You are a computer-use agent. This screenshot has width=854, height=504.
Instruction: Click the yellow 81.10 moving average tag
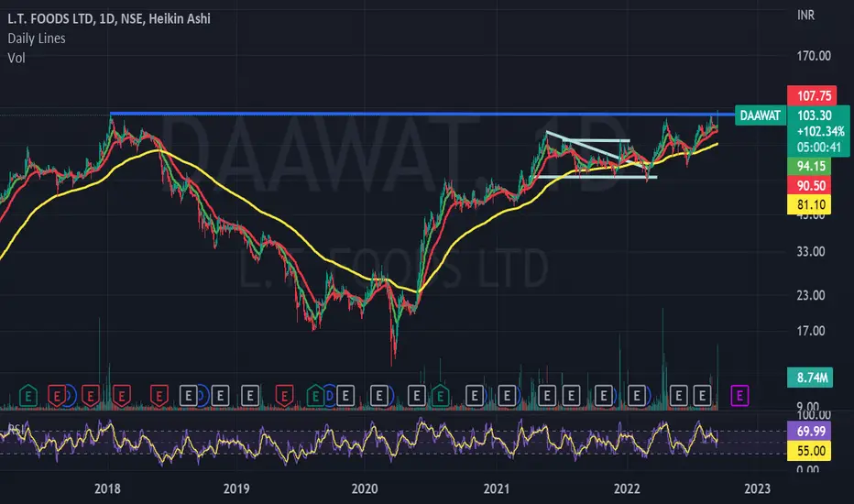tap(809, 204)
